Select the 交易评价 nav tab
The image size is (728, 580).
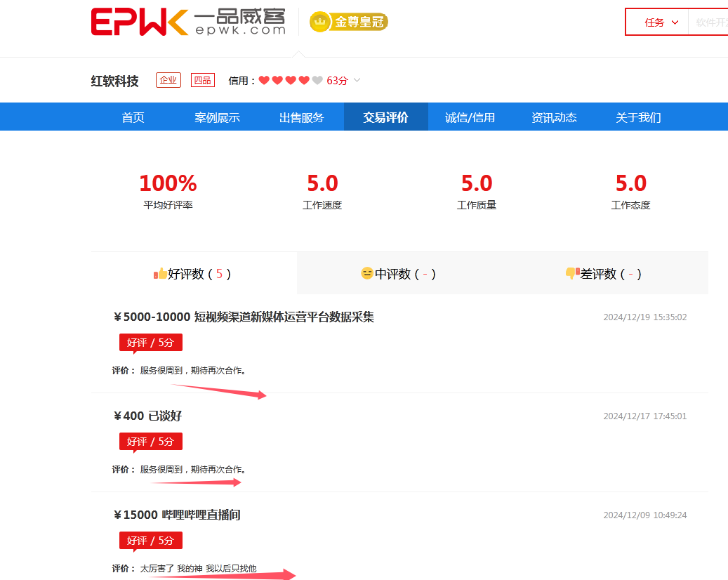(x=386, y=117)
